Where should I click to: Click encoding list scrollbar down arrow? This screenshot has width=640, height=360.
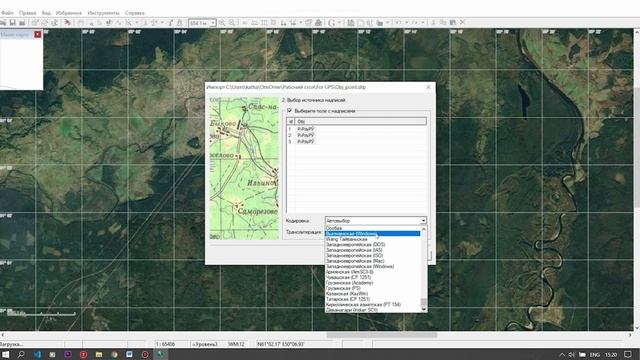pos(424,309)
